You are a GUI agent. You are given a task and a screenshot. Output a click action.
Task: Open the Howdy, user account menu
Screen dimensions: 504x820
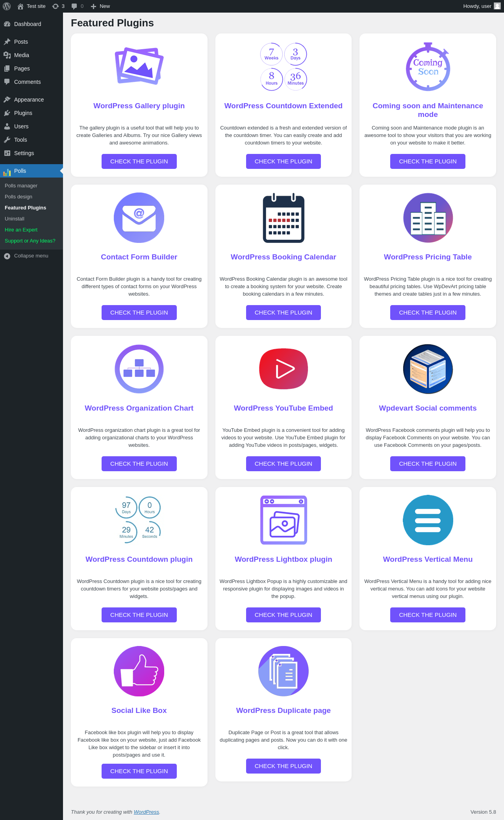(482, 6)
